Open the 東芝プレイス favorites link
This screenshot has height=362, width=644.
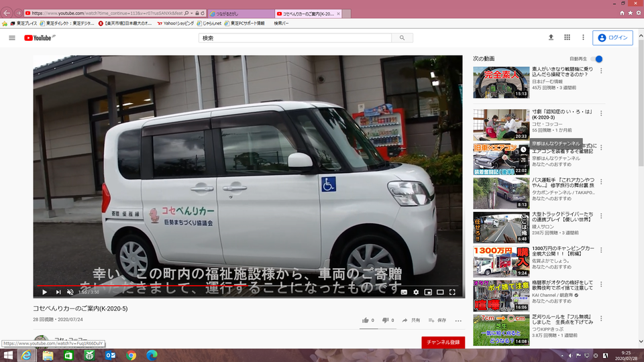(x=24, y=23)
